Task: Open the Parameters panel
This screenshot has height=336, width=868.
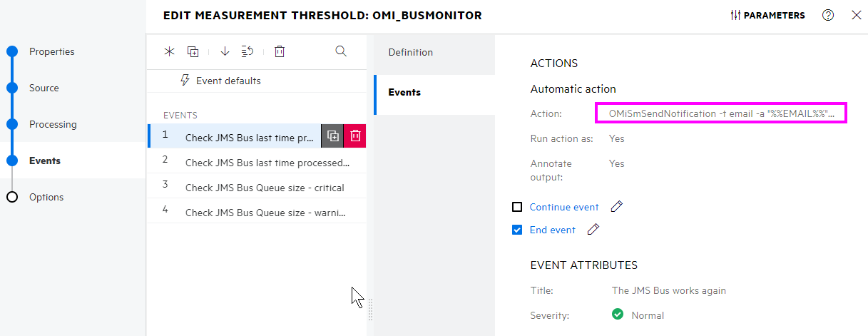Action: pos(768,15)
